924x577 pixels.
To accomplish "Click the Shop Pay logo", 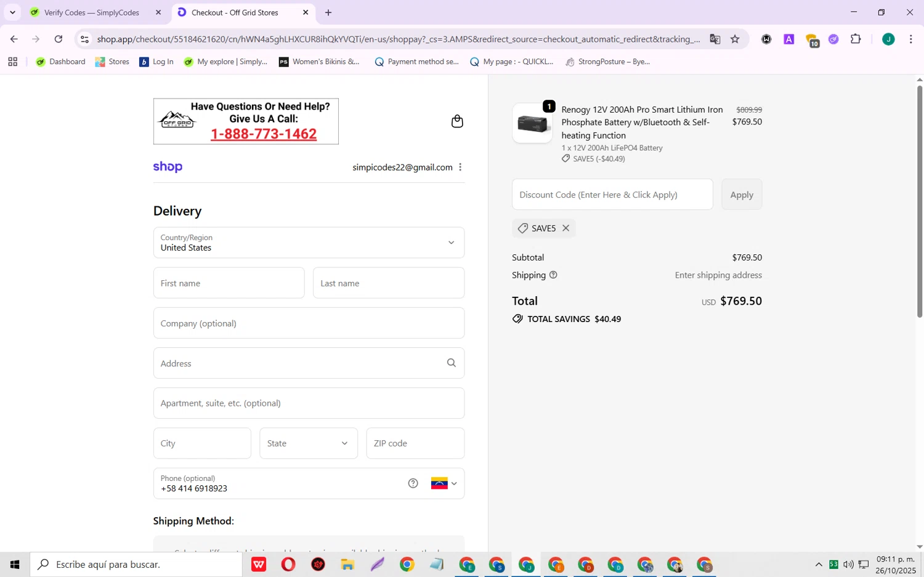I will pos(168,167).
